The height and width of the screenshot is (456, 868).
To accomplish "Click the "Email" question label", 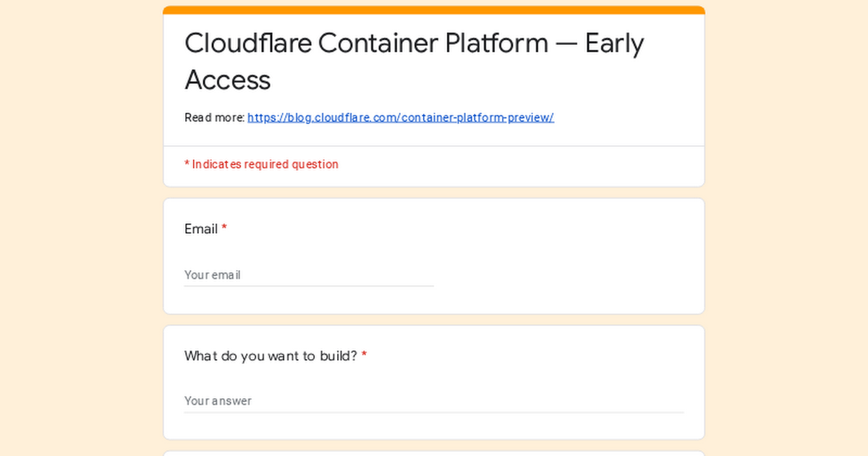I will tap(201, 229).
